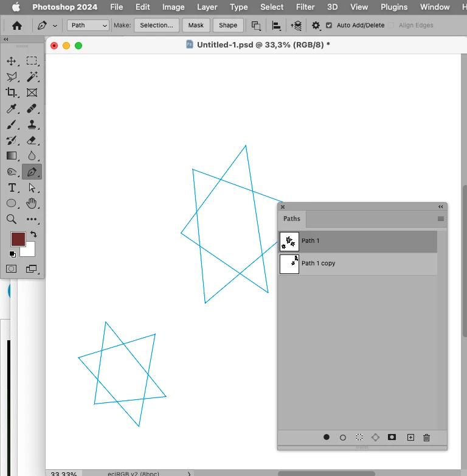This screenshot has height=476, width=467.
Task: Select the History Brush tool
Action: pos(12,140)
